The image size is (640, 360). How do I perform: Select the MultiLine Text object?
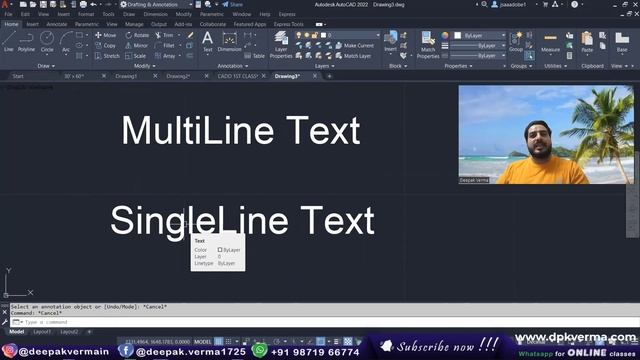coord(241,130)
